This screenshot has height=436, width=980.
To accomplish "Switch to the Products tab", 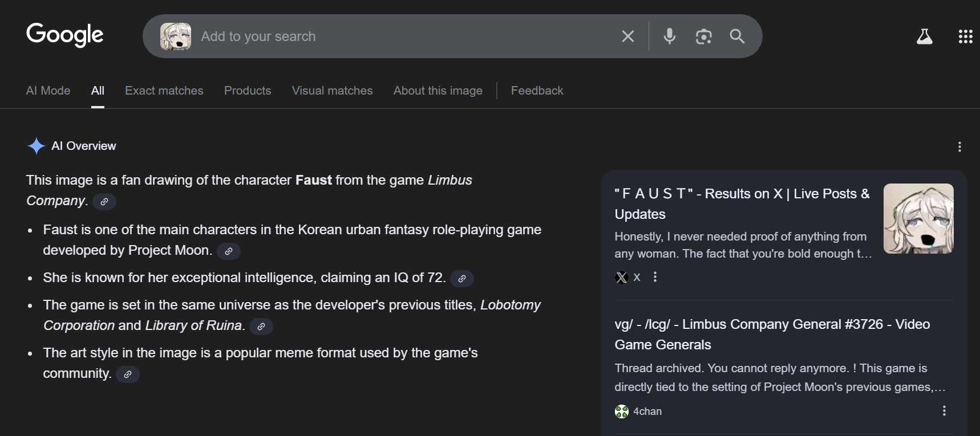I will pyautogui.click(x=248, y=91).
